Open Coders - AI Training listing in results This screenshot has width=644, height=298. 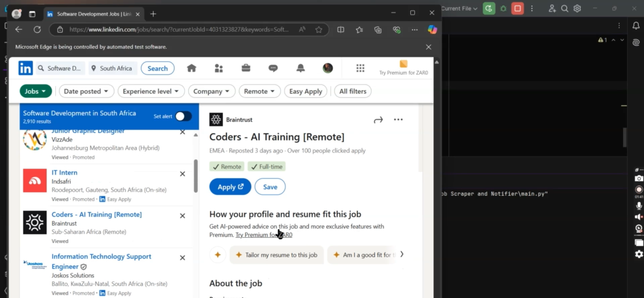(x=97, y=214)
